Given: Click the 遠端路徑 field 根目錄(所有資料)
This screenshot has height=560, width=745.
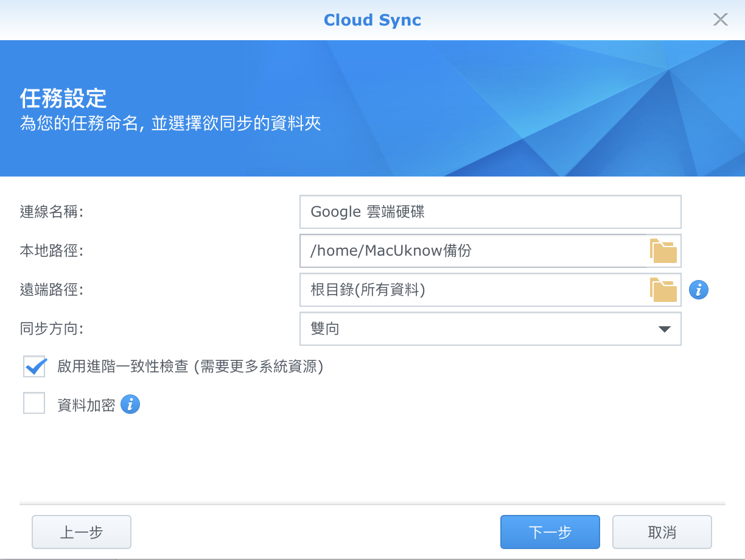Looking at the screenshot, I should click(472, 290).
